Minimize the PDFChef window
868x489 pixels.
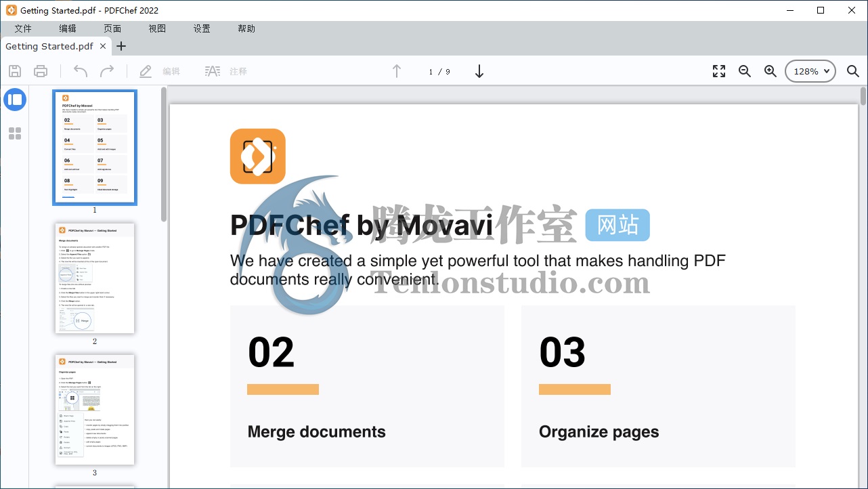pos(789,10)
